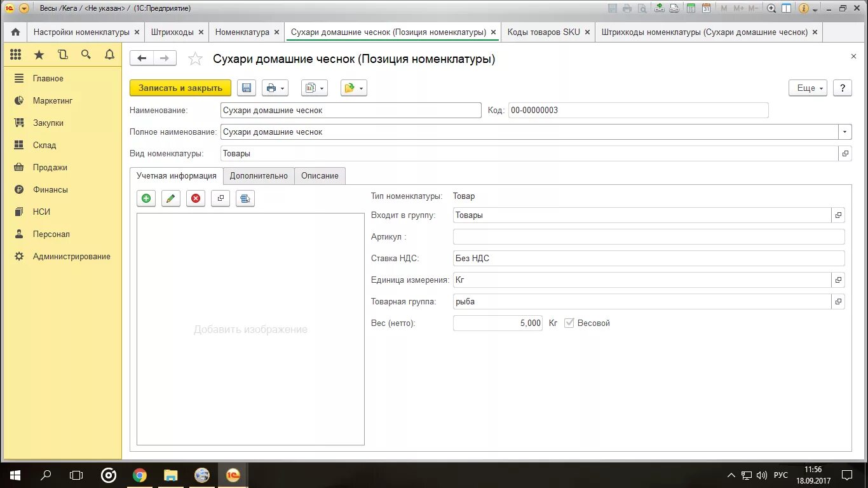Click the attached files icon above the image area

245,198
